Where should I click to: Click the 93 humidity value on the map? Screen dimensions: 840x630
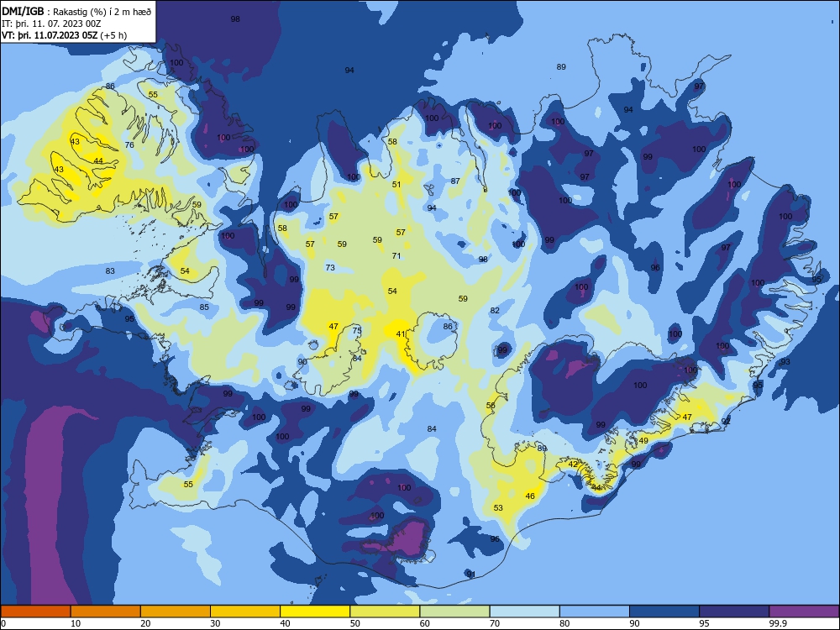tap(785, 362)
